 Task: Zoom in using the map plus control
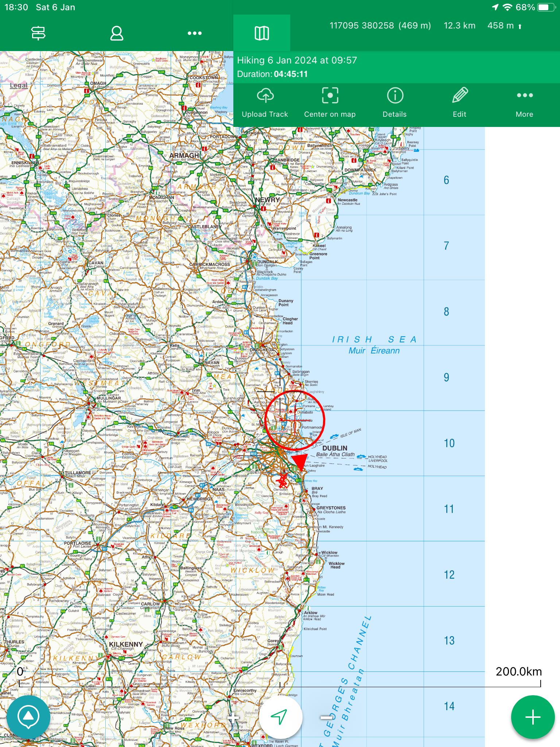click(233, 718)
